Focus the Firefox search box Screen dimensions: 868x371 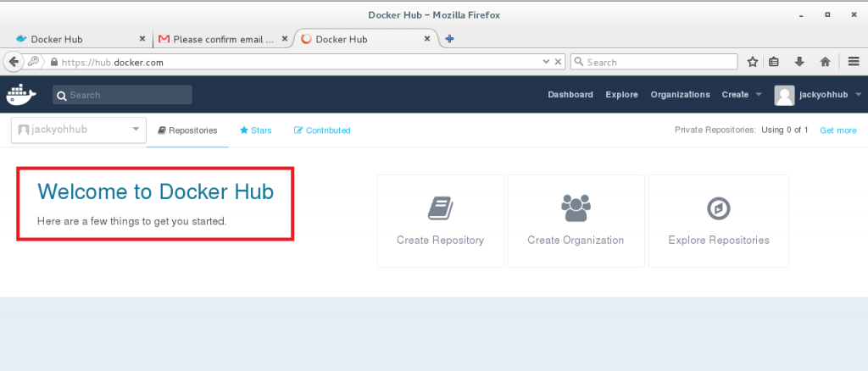[x=654, y=62]
